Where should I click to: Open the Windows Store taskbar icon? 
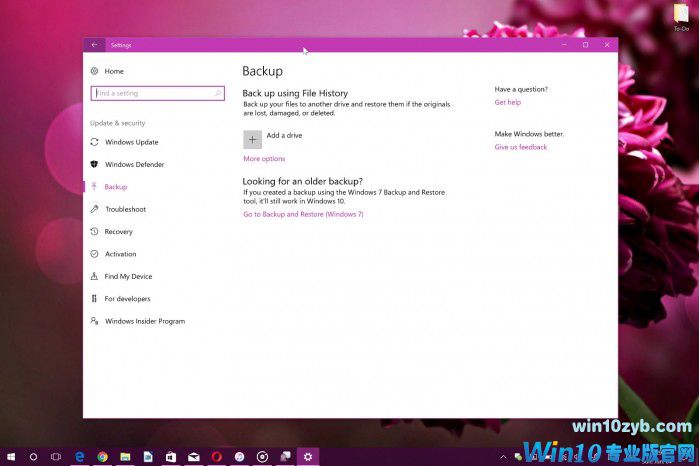pyautogui.click(x=171, y=457)
